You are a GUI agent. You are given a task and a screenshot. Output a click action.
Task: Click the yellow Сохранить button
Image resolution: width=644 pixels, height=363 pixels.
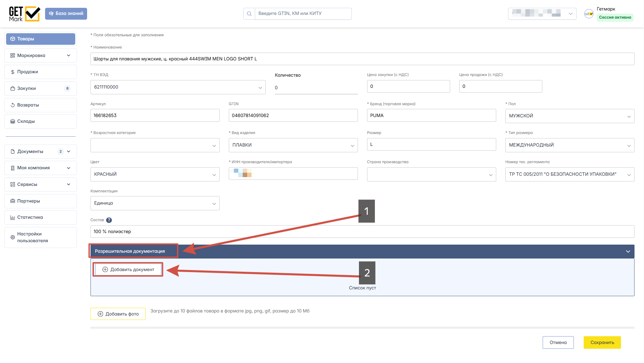pyautogui.click(x=602, y=343)
